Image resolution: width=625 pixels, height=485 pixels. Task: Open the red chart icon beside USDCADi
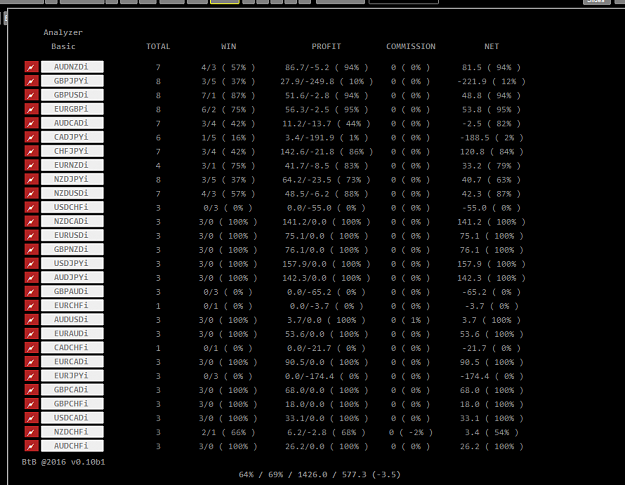[31, 418]
